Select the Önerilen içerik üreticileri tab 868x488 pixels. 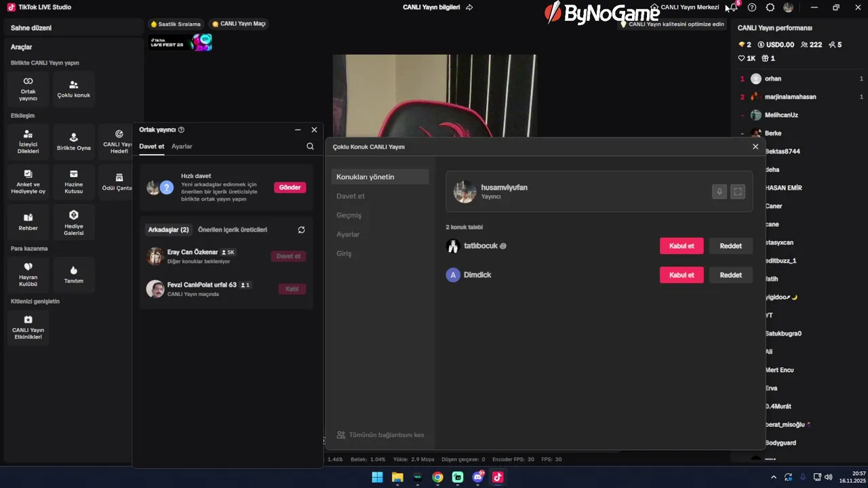pos(233,230)
